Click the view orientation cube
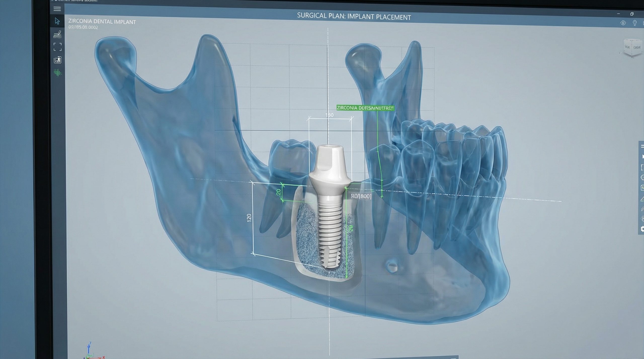This screenshot has height=359, width=644. (632, 47)
